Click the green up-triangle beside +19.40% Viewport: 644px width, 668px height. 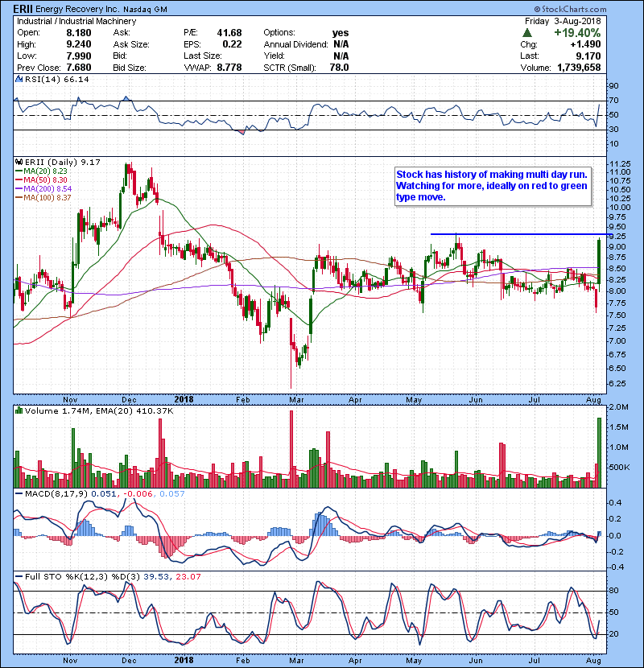(x=527, y=33)
